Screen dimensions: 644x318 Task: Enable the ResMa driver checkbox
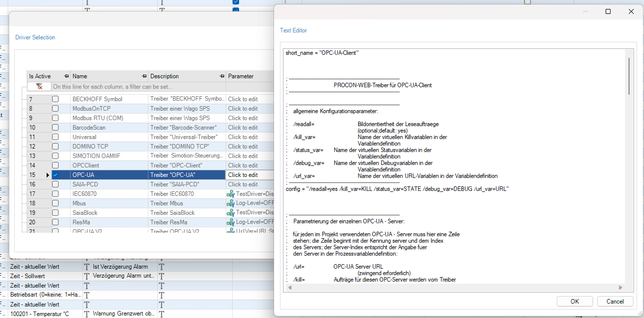click(x=56, y=223)
